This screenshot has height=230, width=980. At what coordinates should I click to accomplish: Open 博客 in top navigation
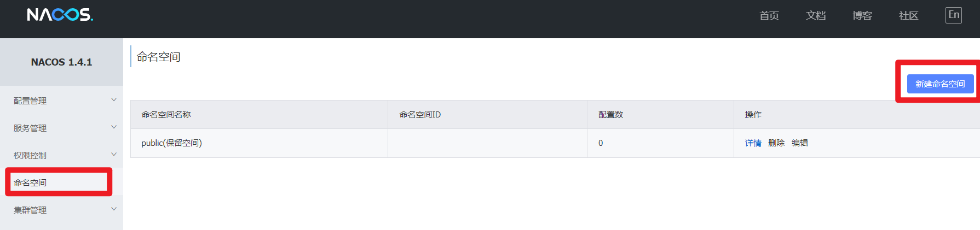click(862, 16)
